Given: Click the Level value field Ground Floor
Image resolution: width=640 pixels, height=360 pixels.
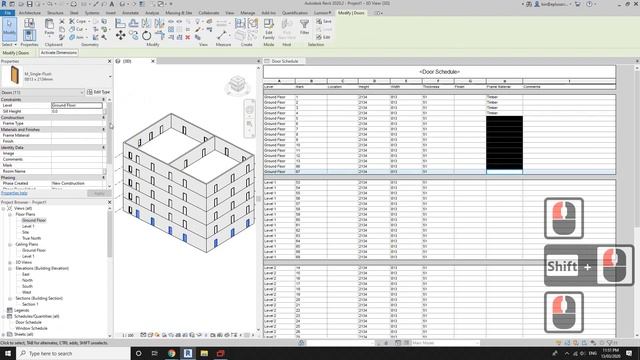Looking at the screenshot, I should pos(77,105).
